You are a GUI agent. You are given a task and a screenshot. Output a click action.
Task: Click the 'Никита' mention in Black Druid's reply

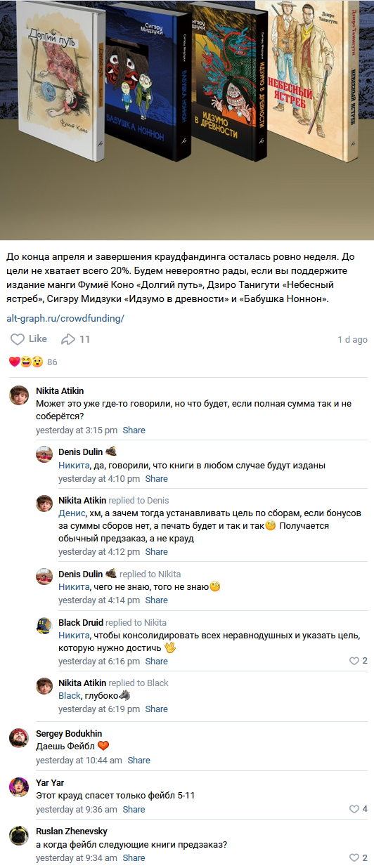pos(74,636)
